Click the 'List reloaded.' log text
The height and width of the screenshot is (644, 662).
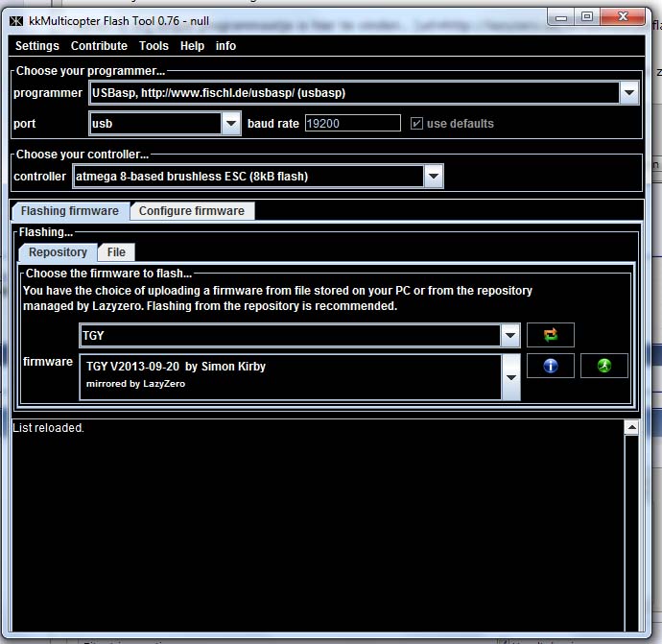48,428
